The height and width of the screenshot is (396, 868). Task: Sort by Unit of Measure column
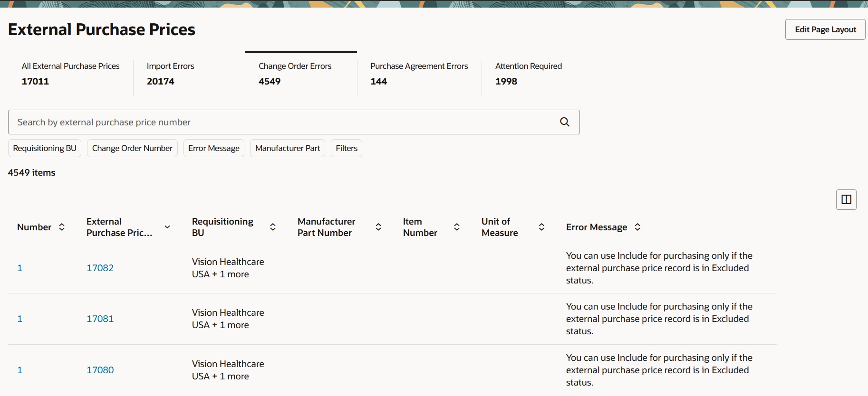click(541, 227)
